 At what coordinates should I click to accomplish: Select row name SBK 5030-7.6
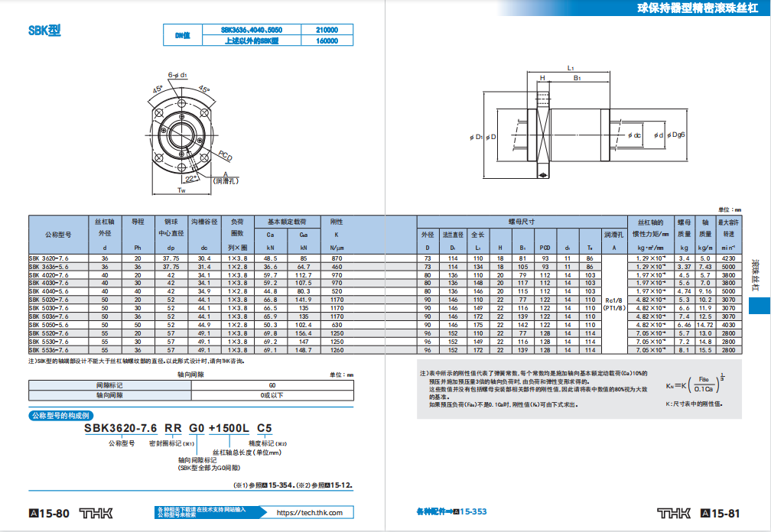(49, 308)
